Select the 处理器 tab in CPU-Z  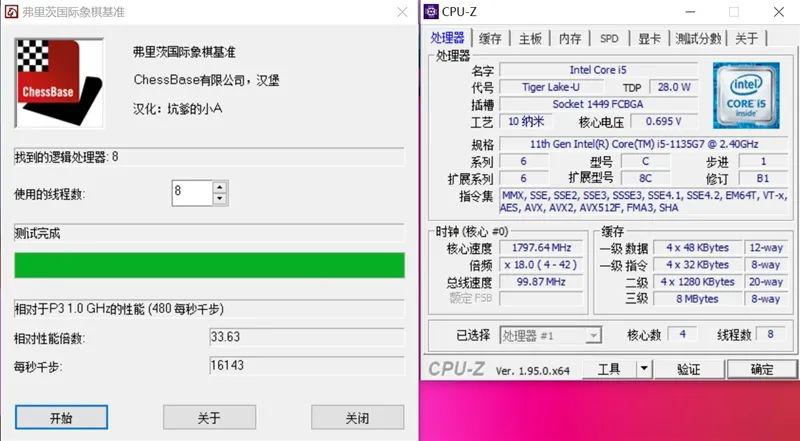point(447,38)
